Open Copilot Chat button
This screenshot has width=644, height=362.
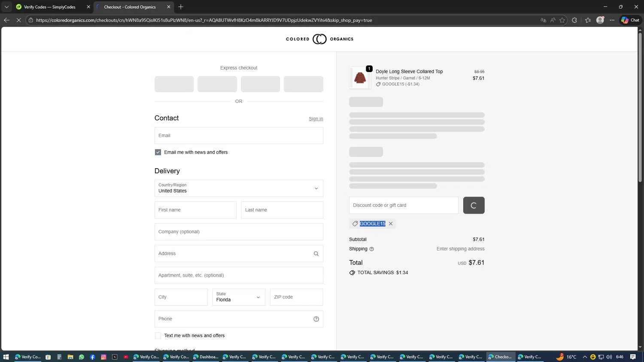tap(630, 20)
